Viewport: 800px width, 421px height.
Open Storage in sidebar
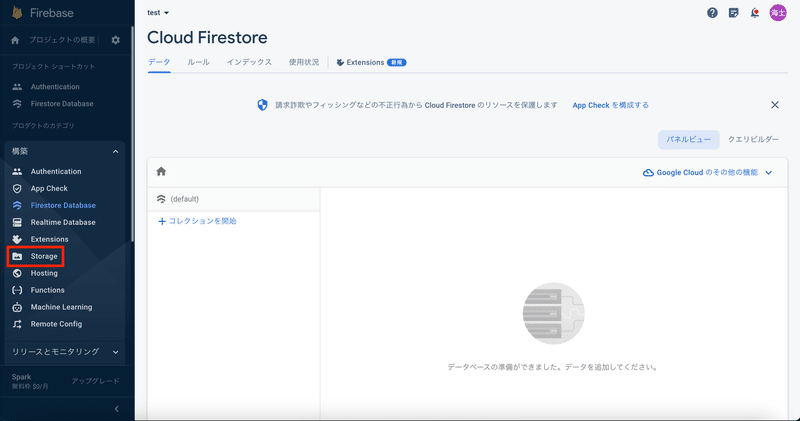(44, 256)
